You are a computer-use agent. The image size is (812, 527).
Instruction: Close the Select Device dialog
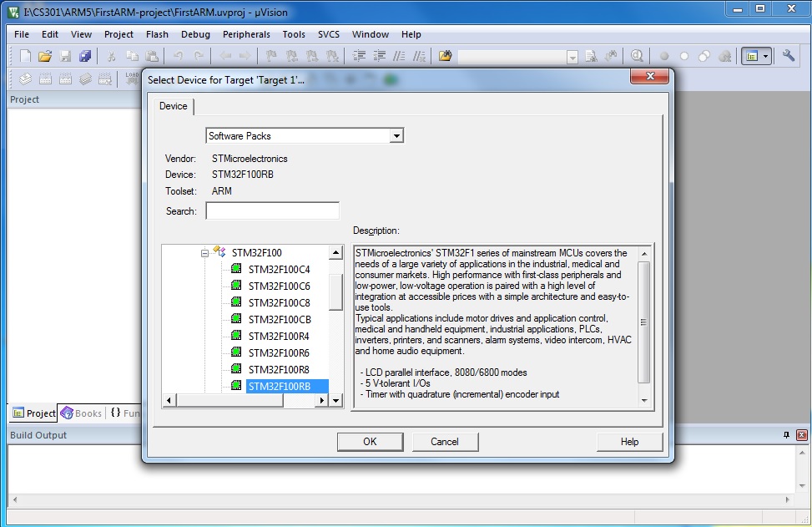click(x=650, y=76)
